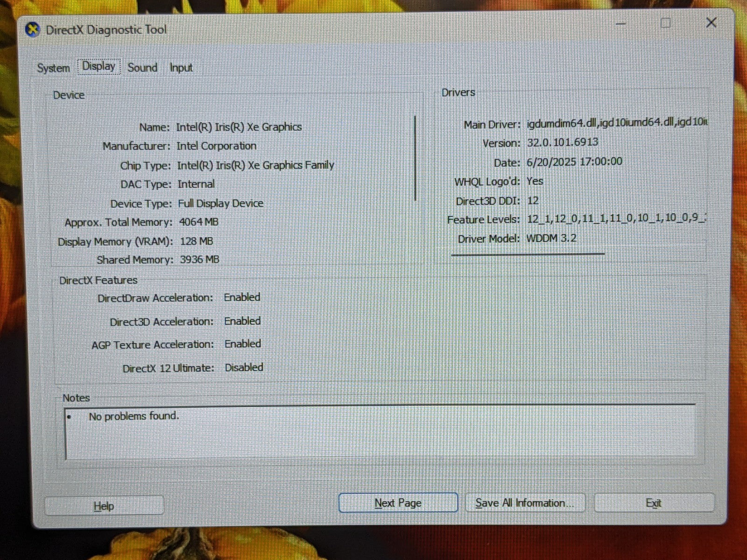747x560 pixels.
Task: Click the WHQL Logo'd Yes value
Action: [535, 181]
